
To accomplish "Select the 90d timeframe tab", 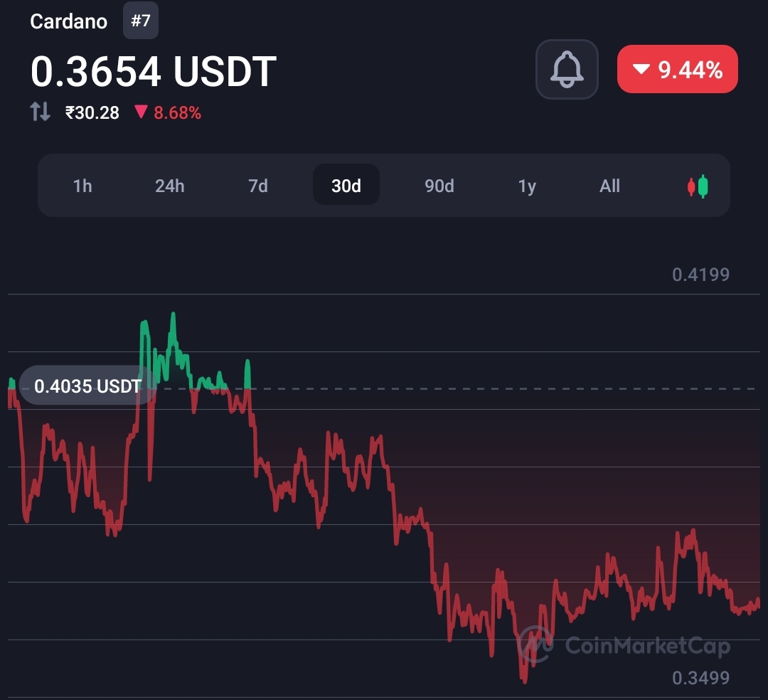I will 439,186.
